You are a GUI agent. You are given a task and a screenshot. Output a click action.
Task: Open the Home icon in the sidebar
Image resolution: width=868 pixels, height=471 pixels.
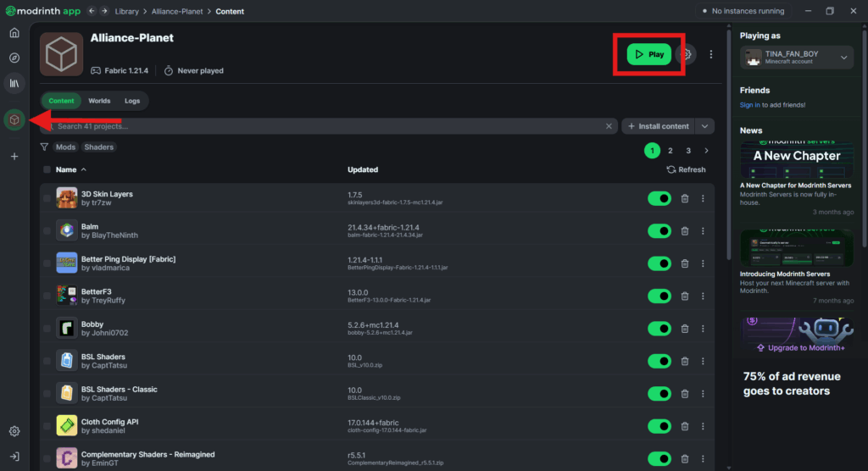click(14, 33)
